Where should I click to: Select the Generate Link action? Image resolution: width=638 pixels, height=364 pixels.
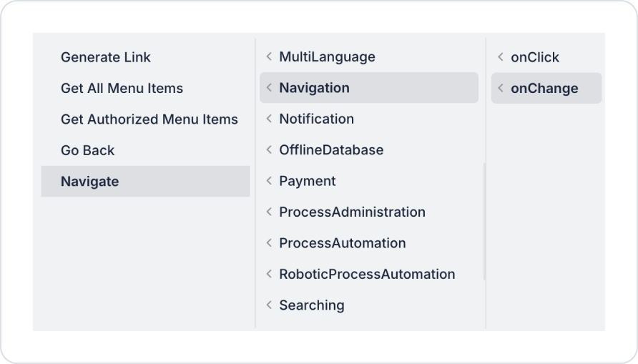pyautogui.click(x=106, y=57)
